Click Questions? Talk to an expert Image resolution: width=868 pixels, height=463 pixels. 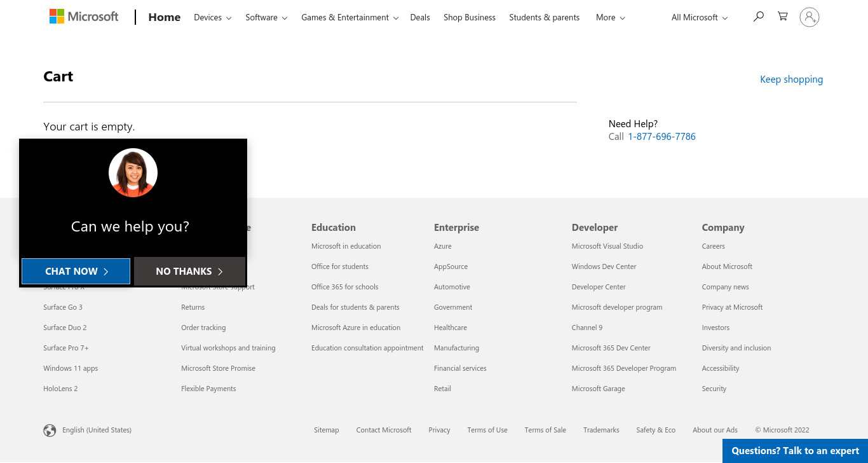point(795,451)
